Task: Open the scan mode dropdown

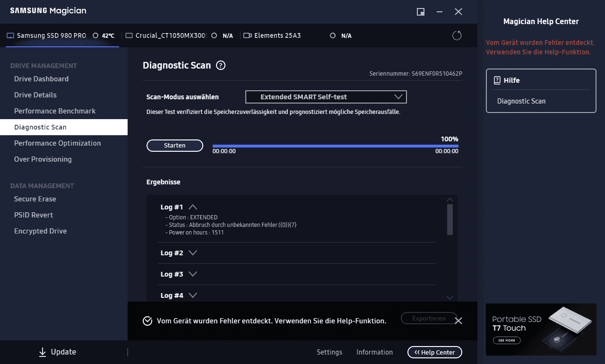Action: [326, 97]
